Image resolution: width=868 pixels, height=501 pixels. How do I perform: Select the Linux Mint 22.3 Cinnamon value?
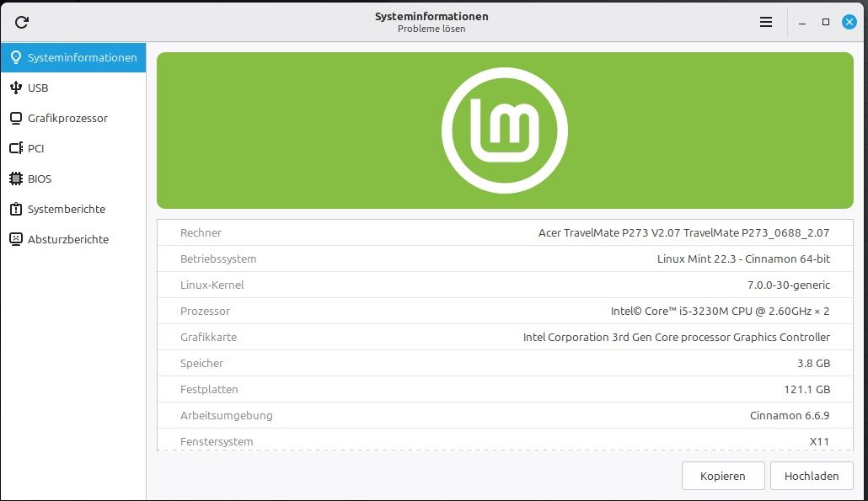(x=743, y=258)
